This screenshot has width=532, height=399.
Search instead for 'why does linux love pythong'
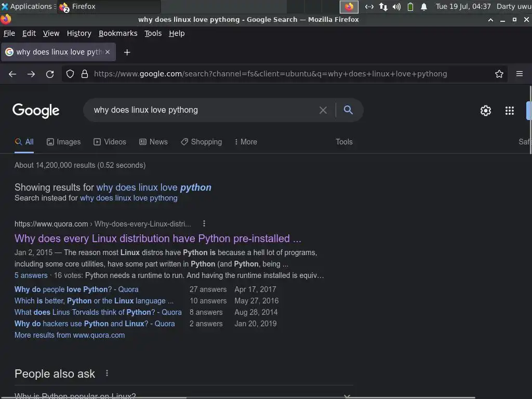(x=129, y=198)
